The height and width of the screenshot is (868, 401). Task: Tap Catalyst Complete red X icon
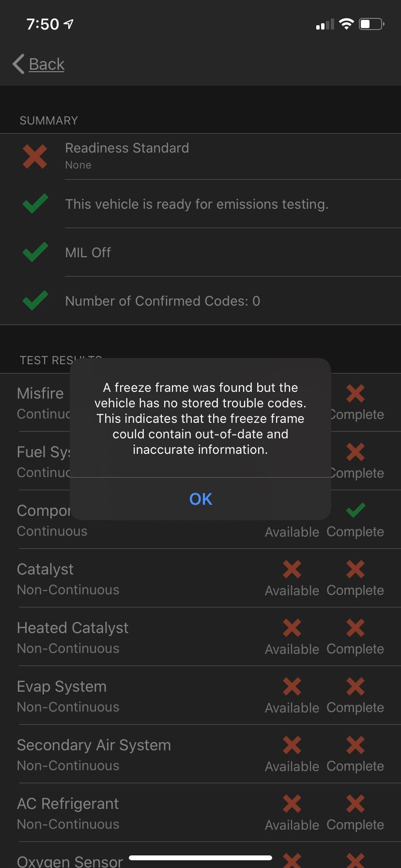[355, 569]
